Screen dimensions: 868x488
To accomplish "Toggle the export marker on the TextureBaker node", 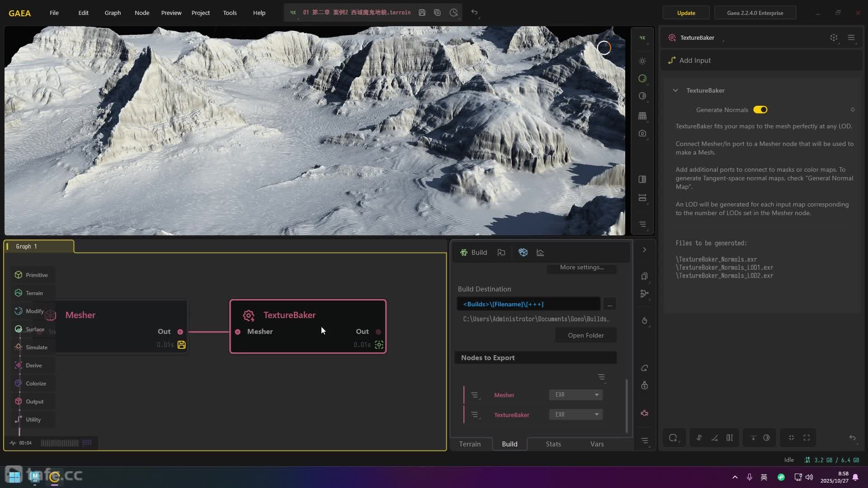I will click(379, 345).
